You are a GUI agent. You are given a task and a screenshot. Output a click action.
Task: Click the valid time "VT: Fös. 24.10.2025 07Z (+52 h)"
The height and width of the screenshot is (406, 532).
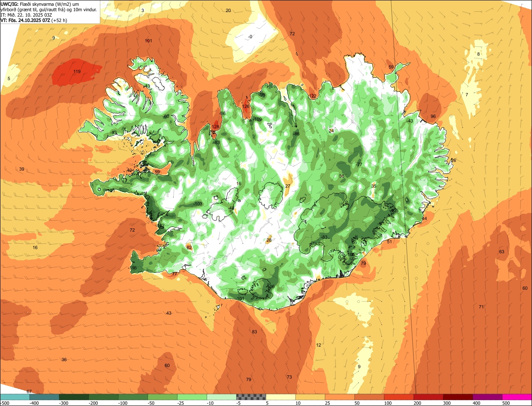pyautogui.click(x=34, y=20)
